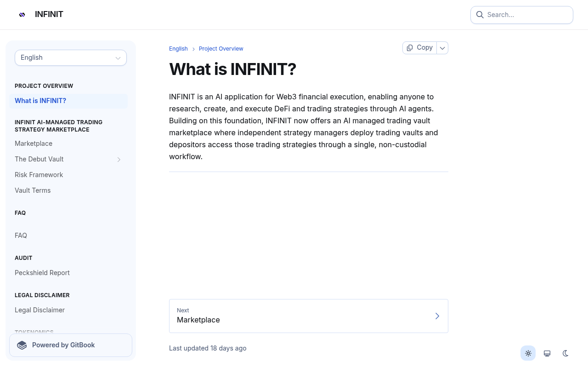Switch to system theme monitor icon

pos(547,353)
